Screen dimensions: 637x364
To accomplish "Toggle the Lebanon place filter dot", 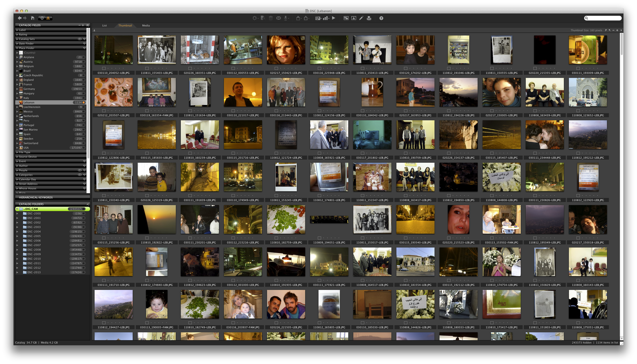I will tap(84, 102).
